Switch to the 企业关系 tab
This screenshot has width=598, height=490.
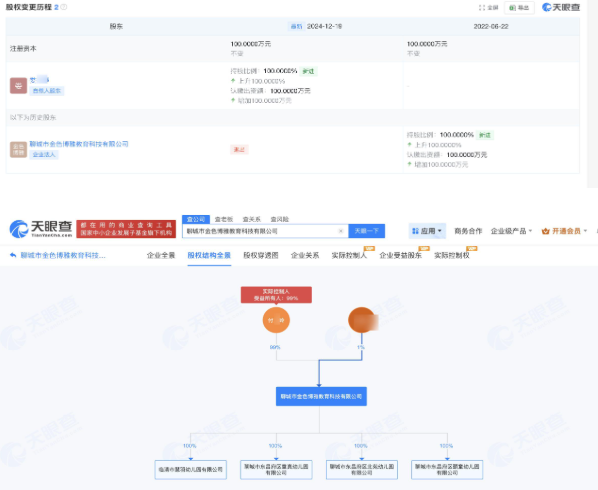305,255
